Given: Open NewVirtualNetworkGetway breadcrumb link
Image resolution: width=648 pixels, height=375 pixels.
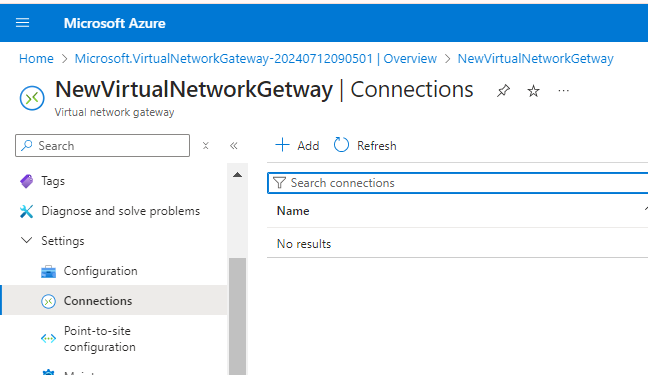Looking at the screenshot, I should [535, 58].
